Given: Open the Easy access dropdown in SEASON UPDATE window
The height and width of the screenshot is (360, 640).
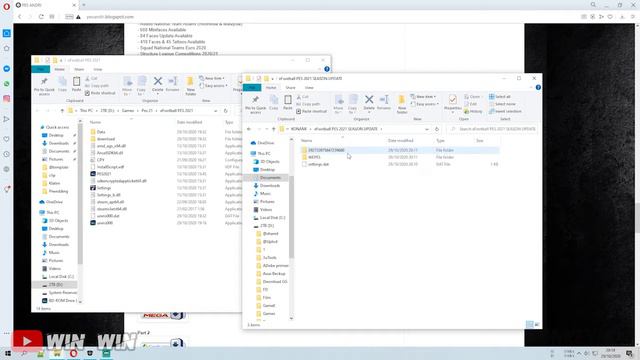Looking at the screenshot, I should pos(424,104).
